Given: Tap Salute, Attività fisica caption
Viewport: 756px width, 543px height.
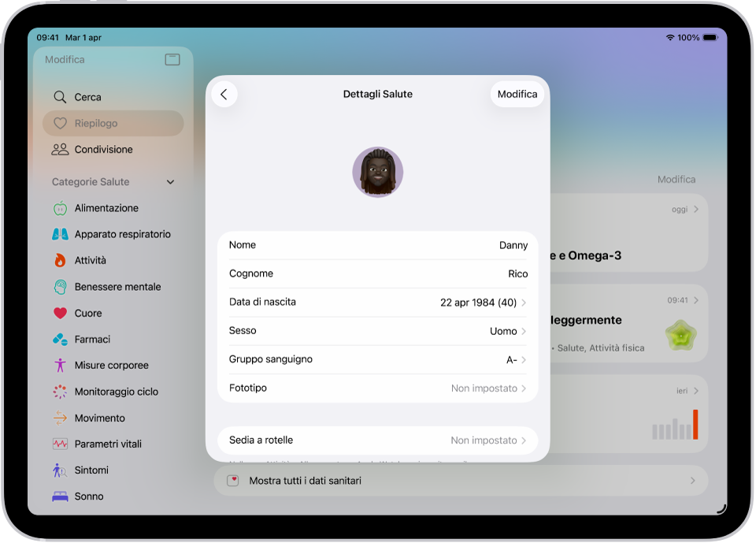Looking at the screenshot, I should (x=601, y=348).
